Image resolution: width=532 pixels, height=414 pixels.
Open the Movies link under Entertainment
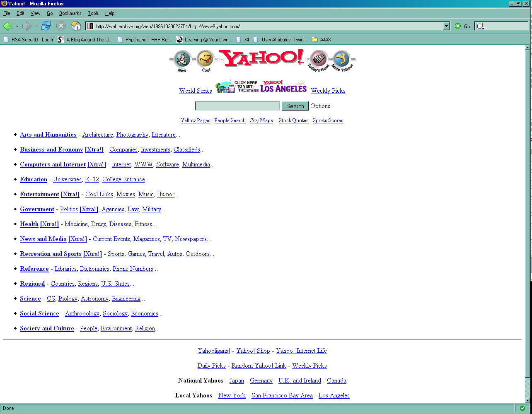point(126,194)
